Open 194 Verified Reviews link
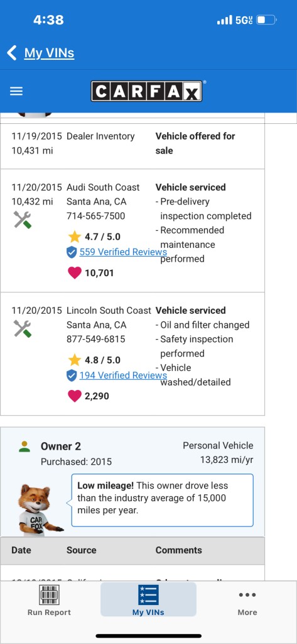The image size is (297, 644). click(123, 375)
